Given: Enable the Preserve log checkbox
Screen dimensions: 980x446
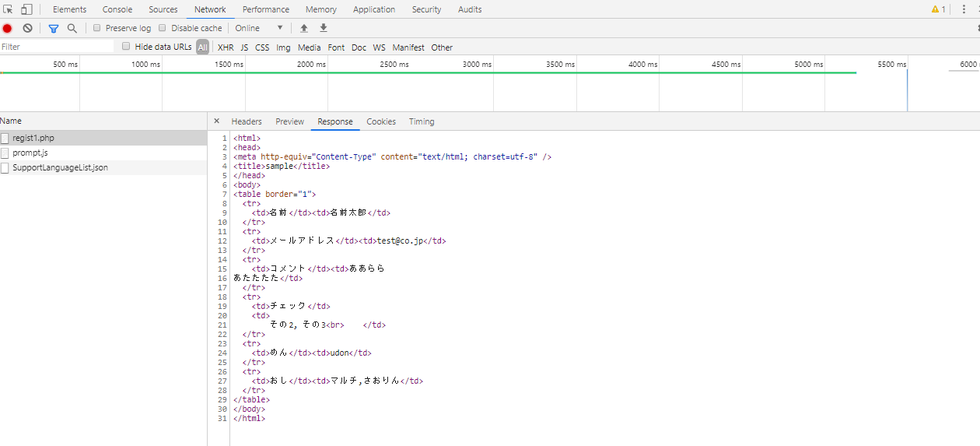Looking at the screenshot, I should (x=97, y=28).
